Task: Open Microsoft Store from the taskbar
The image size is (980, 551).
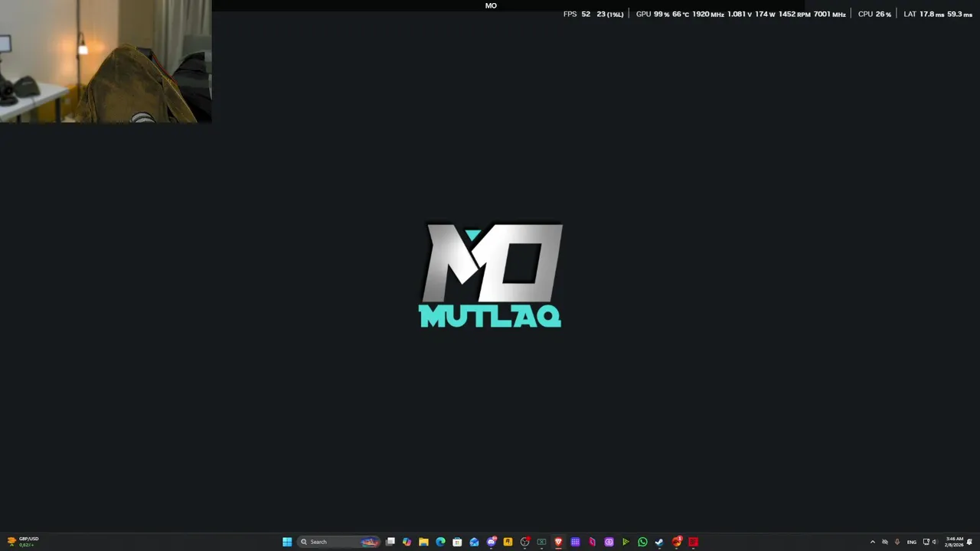Action: coord(457,542)
